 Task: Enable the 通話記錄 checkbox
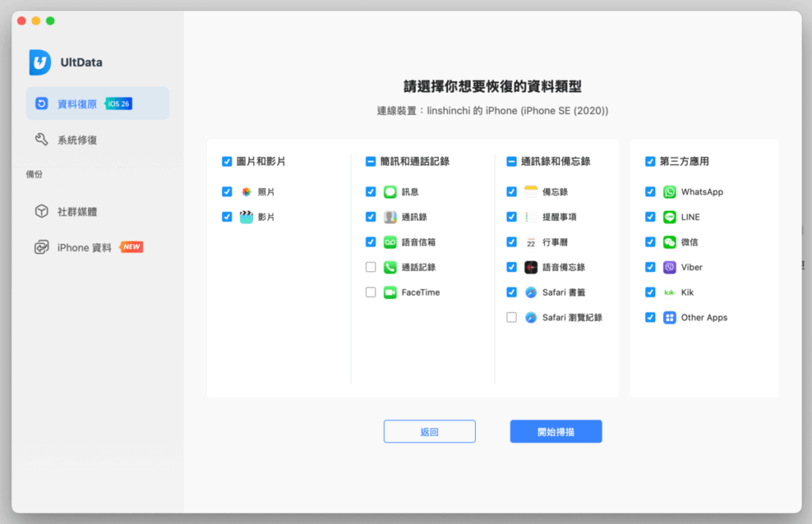click(370, 267)
